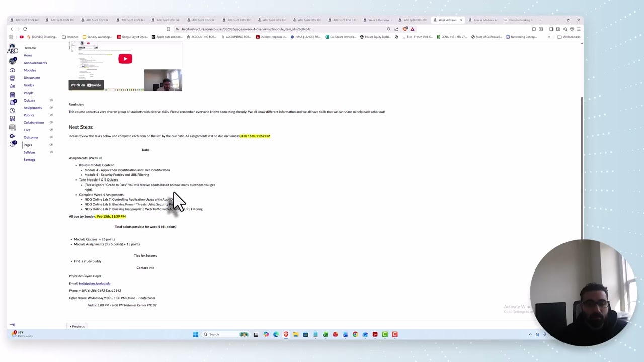Open Grades in course navigation

(29, 85)
